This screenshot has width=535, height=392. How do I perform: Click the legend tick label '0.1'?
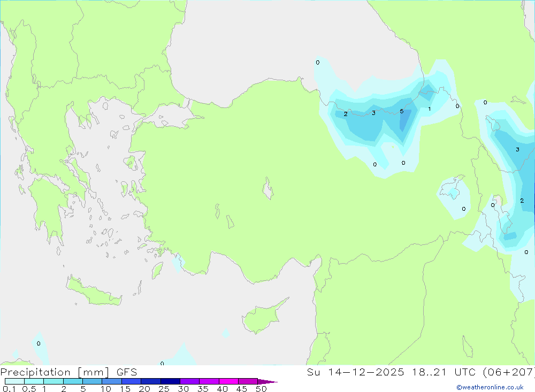(x=9, y=389)
